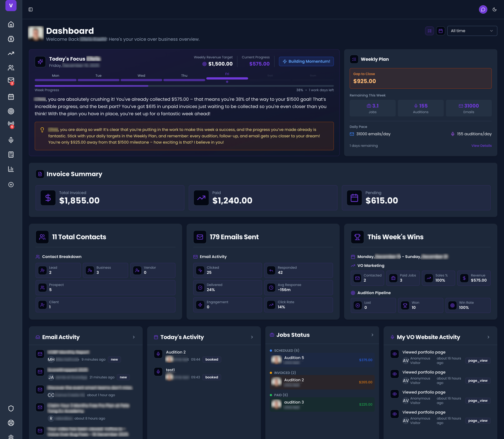504x439 pixels.
Task: Click the brain AI icon in sidebar
Action: pyautogui.click(x=11, y=39)
